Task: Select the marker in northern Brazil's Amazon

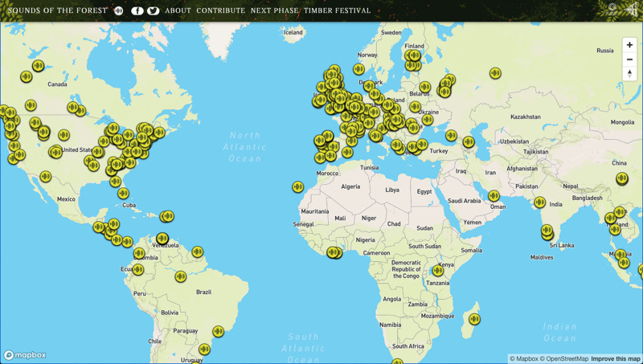Action: click(180, 276)
